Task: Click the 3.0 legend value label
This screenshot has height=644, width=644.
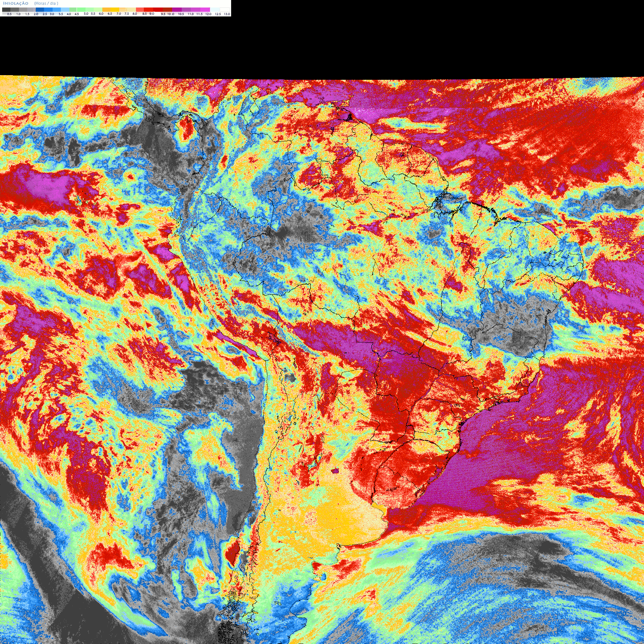Action: pos(52,14)
